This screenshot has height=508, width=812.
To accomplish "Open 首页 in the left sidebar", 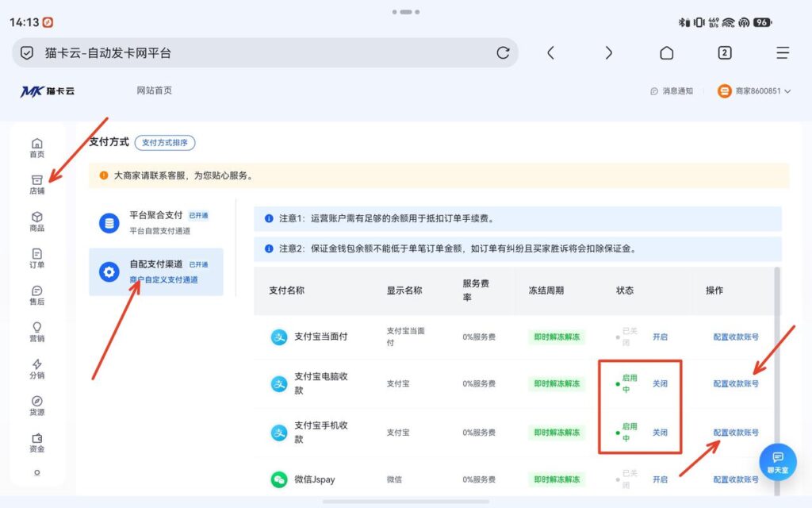I will click(x=36, y=148).
